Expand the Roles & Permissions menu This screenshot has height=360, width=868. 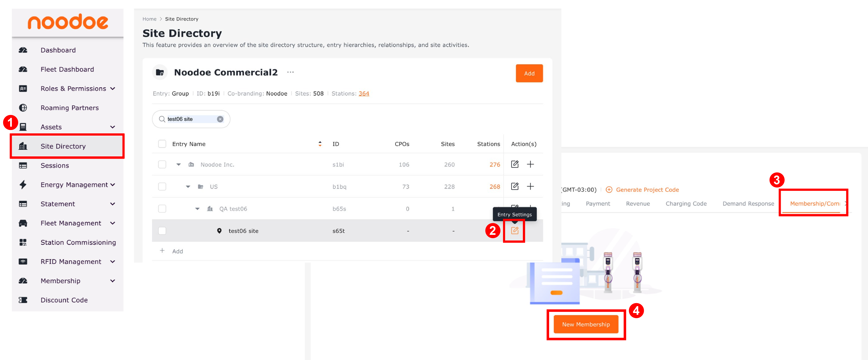[113, 89]
